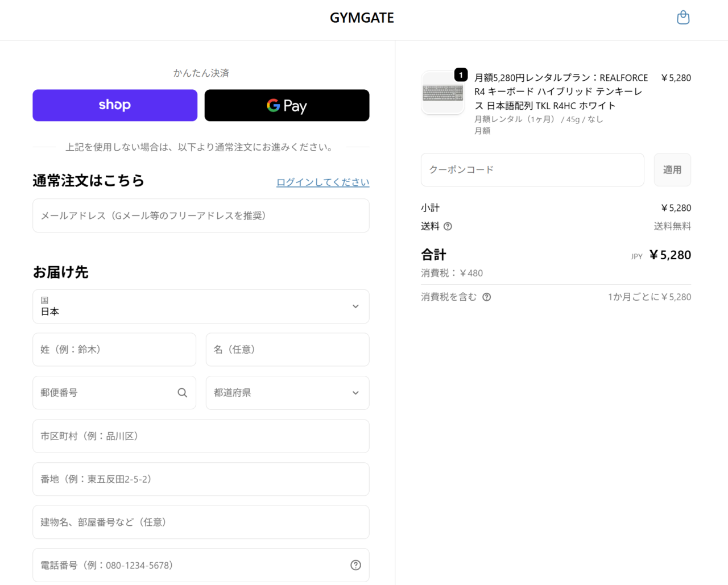Select the first name 名 field
This screenshot has width=728, height=585.
[287, 350]
